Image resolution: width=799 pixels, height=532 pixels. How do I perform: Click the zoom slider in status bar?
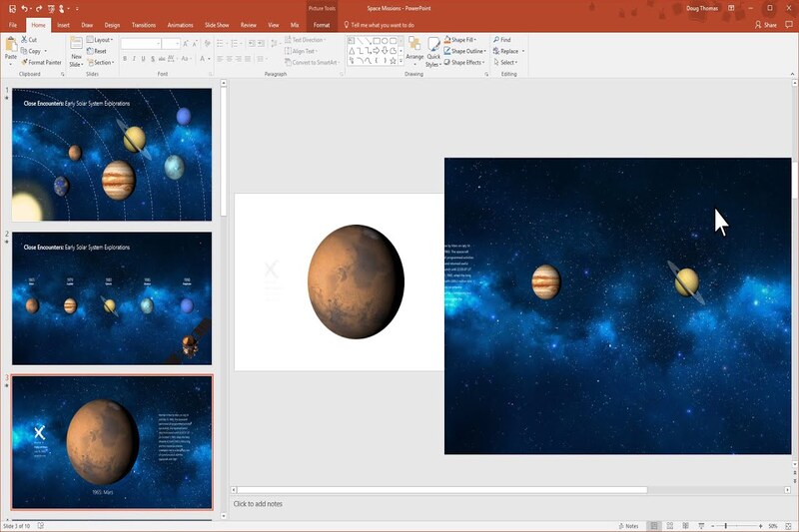[x=726, y=526]
